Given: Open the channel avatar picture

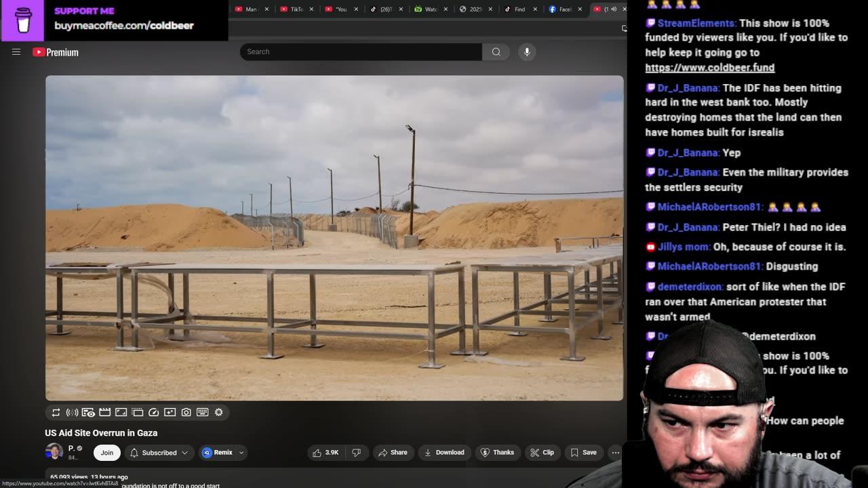Looking at the screenshot, I should (54, 451).
